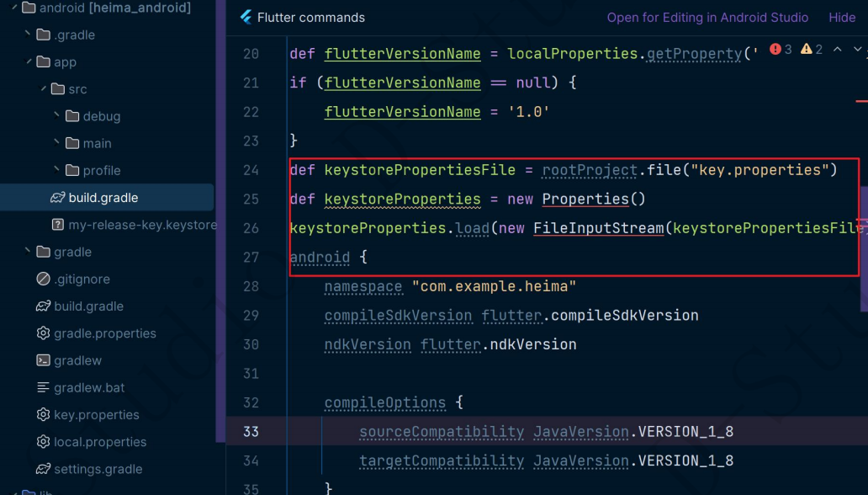Click the "key.properties" string on line 24

pyautogui.click(x=759, y=170)
